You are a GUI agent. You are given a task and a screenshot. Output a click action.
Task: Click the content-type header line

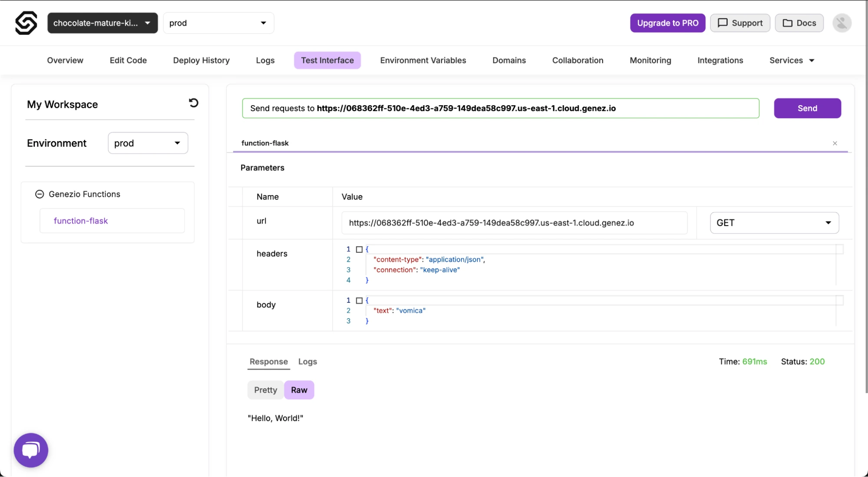coord(429,260)
